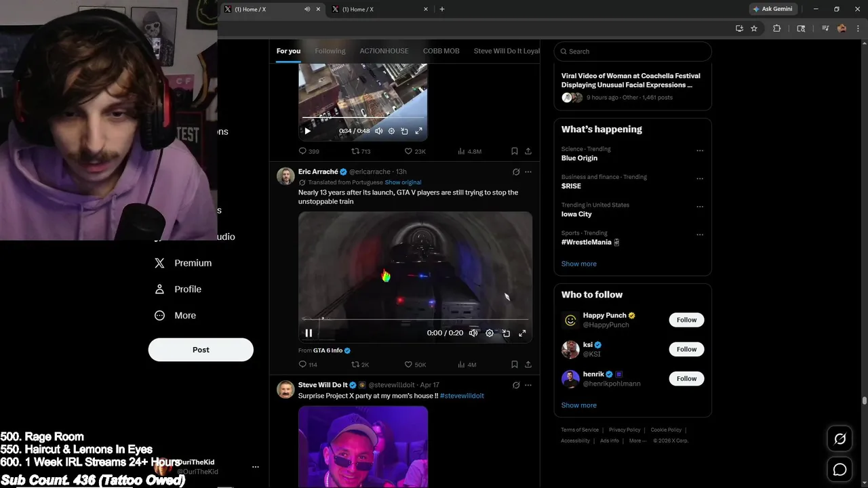Switch to the second Home / X browser tab
This screenshot has width=868, height=488.
380,9
